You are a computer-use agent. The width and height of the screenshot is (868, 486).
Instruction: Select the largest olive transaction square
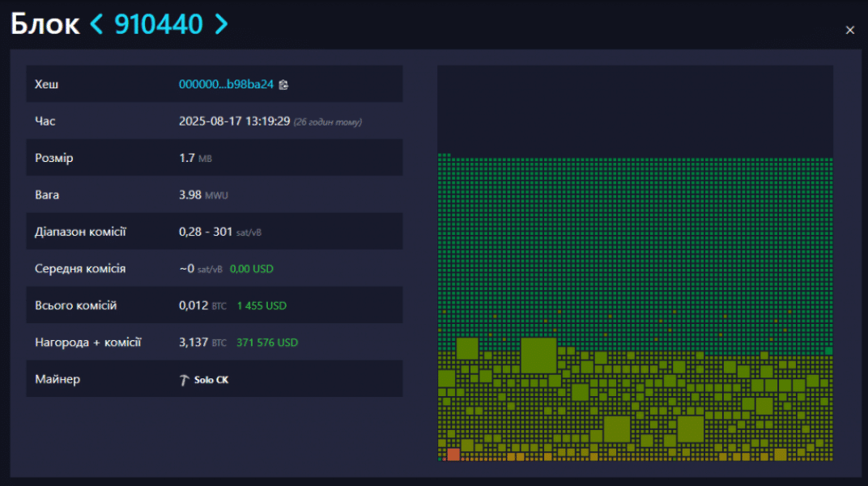tap(538, 356)
